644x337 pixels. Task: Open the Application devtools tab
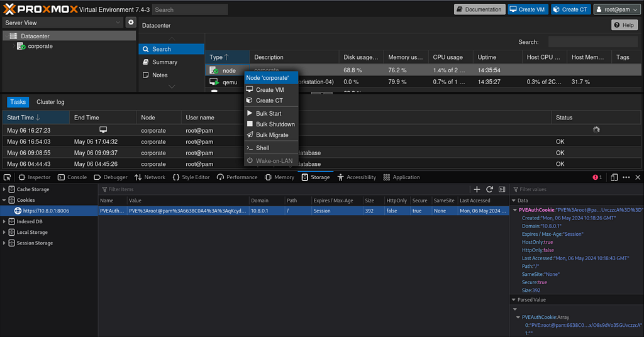(401, 177)
